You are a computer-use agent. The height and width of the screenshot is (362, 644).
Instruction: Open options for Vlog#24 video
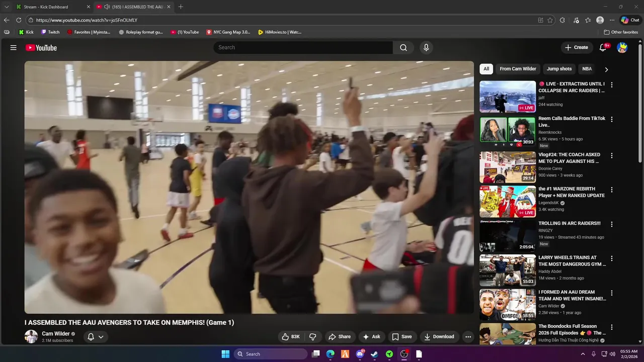point(612,156)
